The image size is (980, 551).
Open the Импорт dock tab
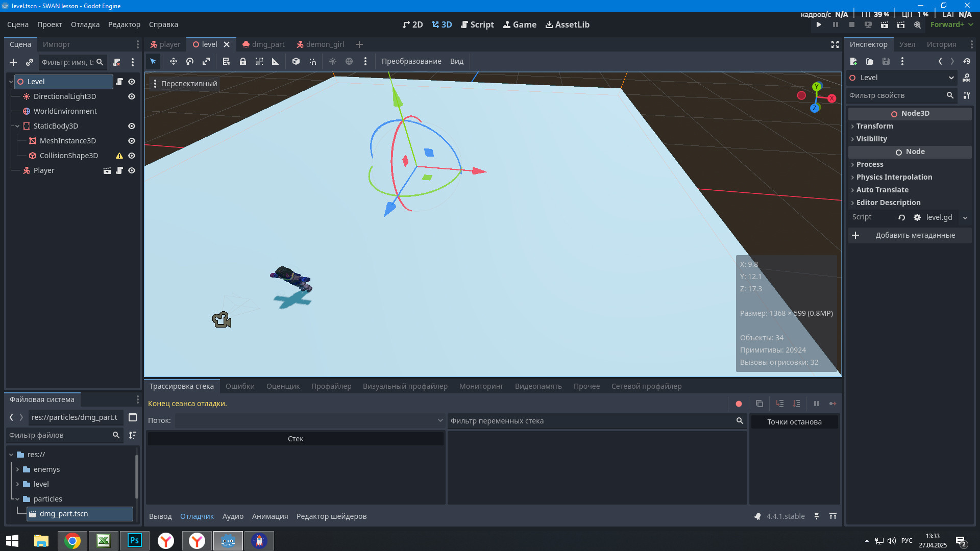coord(56,44)
